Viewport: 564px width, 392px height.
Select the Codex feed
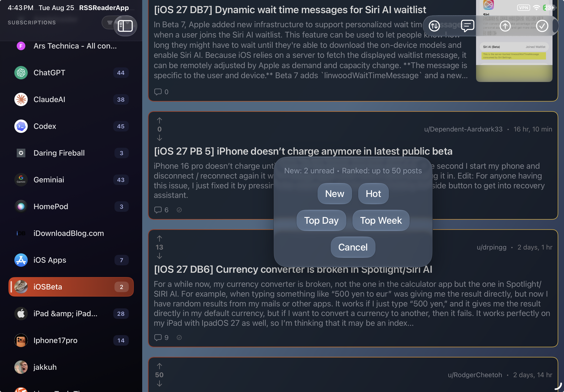pyautogui.click(x=71, y=126)
